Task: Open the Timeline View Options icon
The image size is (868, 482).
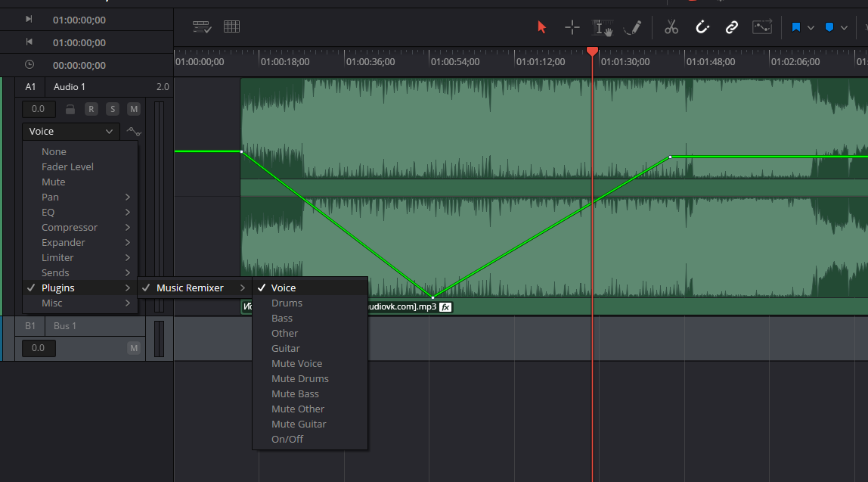Action: click(201, 26)
